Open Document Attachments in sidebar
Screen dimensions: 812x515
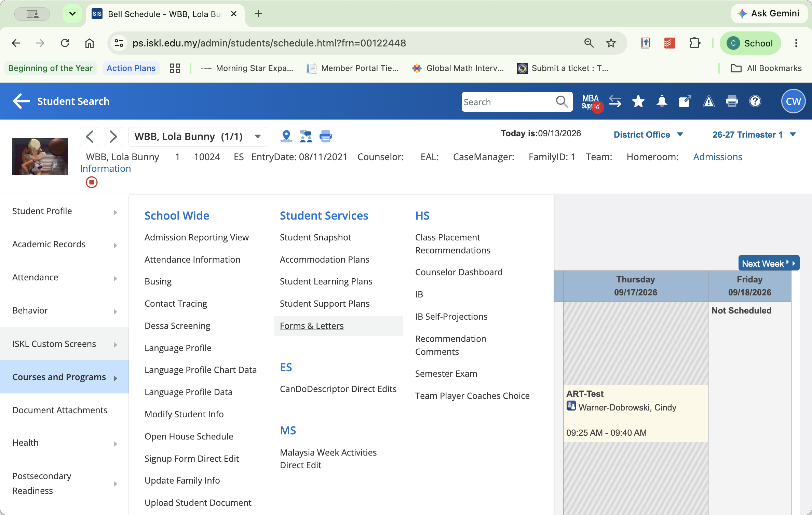tap(60, 410)
